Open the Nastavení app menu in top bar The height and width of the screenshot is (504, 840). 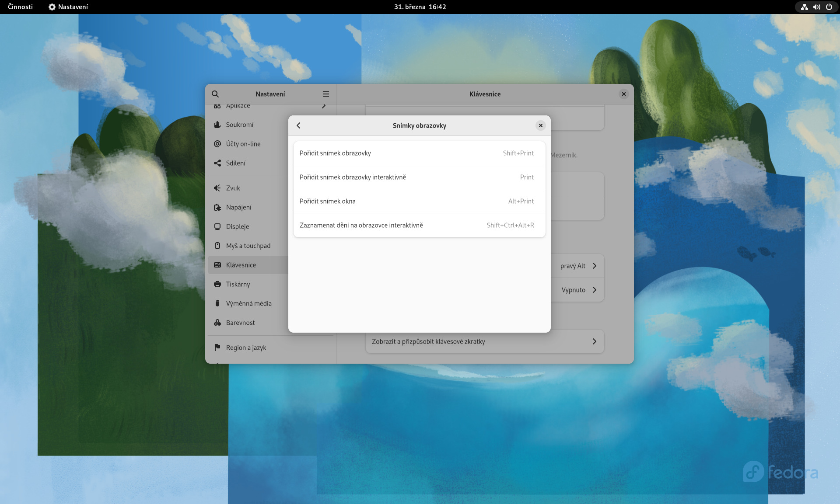pyautogui.click(x=68, y=7)
